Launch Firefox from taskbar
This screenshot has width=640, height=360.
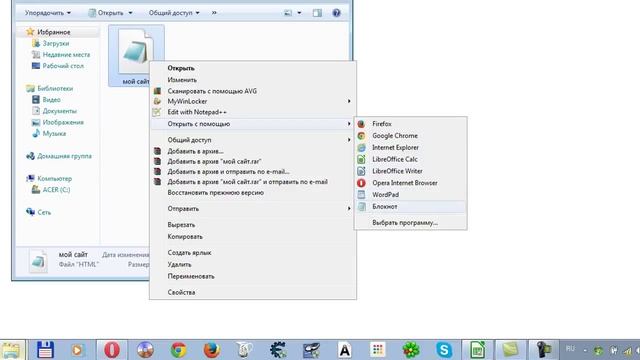pyautogui.click(x=211, y=350)
